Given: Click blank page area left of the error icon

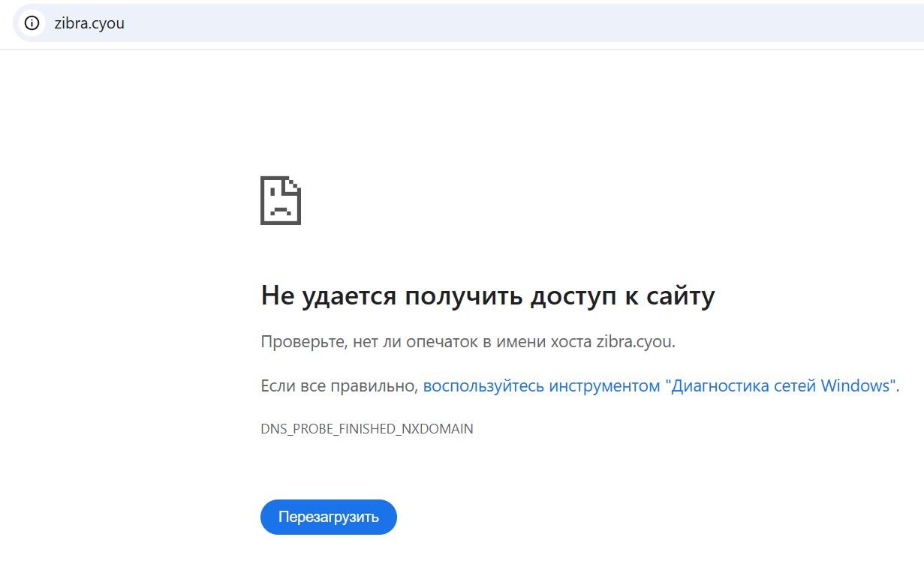Looking at the screenshot, I should pos(128,200).
